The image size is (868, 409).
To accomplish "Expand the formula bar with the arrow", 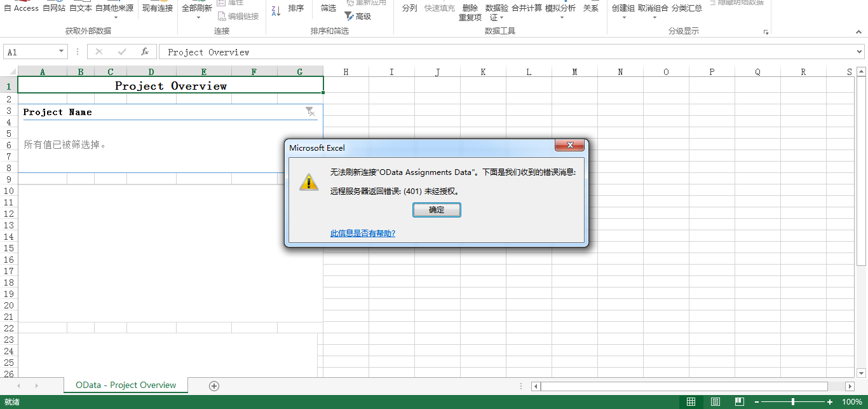I will (860, 52).
